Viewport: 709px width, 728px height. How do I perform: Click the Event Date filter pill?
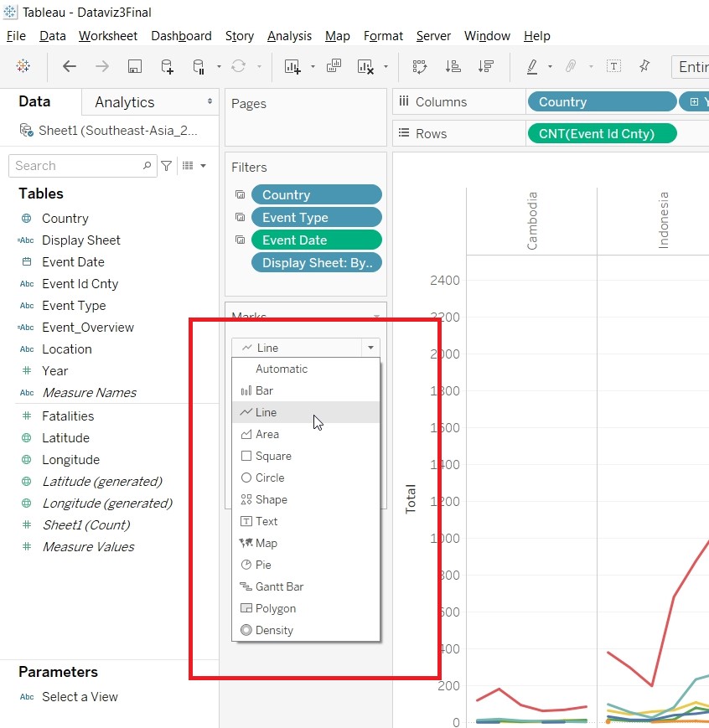click(316, 240)
